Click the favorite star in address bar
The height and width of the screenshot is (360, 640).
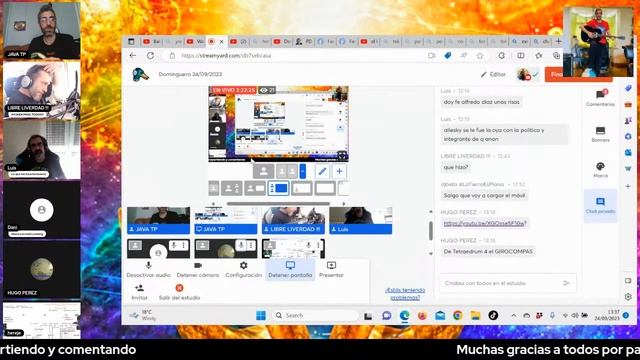[x=480, y=56]
